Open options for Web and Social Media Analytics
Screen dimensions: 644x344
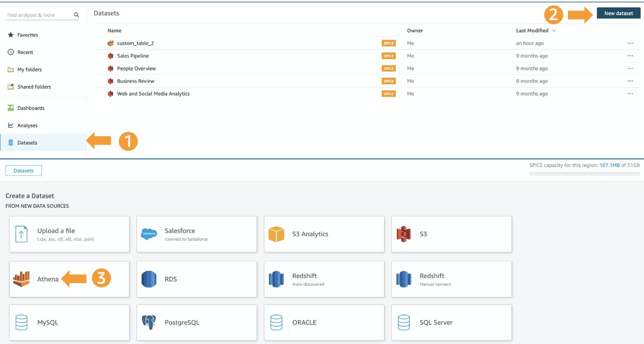[630, 94]
